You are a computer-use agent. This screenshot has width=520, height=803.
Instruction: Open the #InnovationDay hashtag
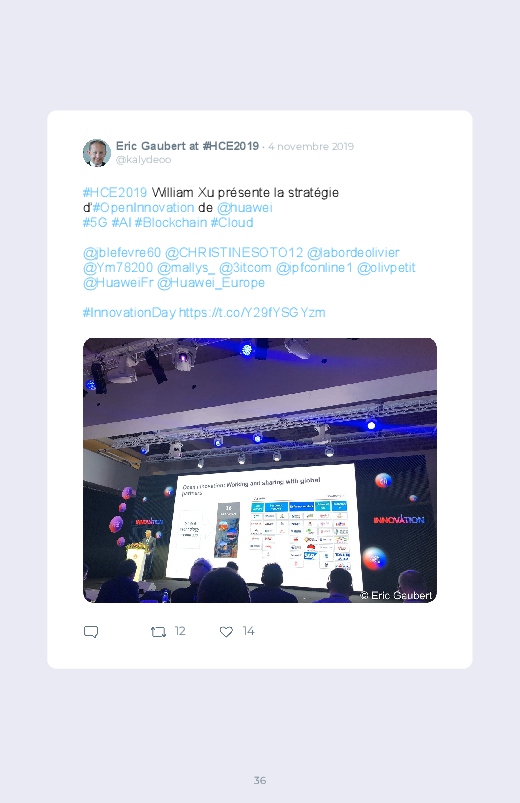click(x=129, y=312)
